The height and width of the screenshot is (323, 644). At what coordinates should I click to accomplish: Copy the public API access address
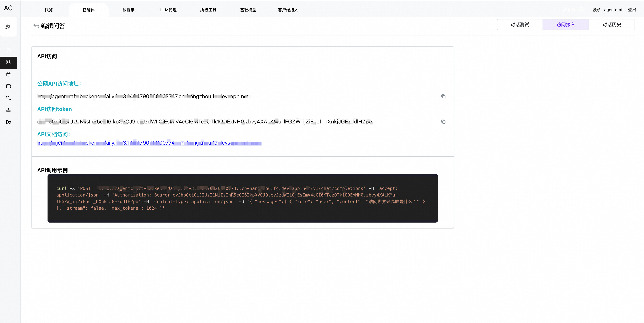[x=443, y=97]
